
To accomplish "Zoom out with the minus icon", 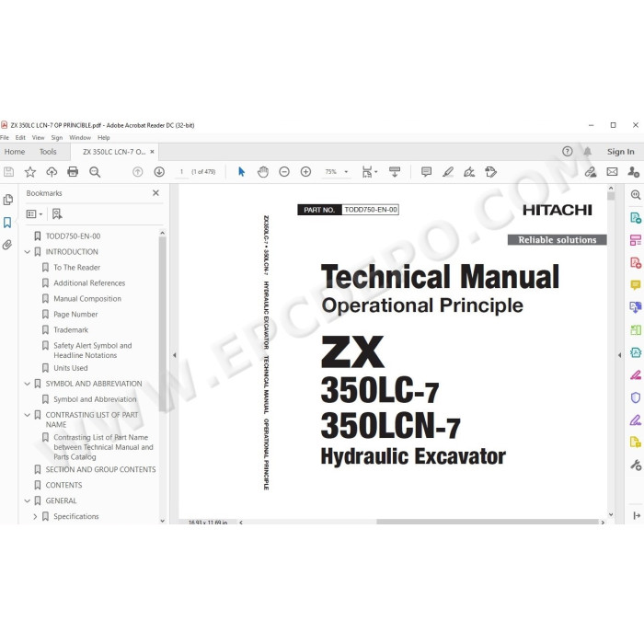I will pos(284,172).
